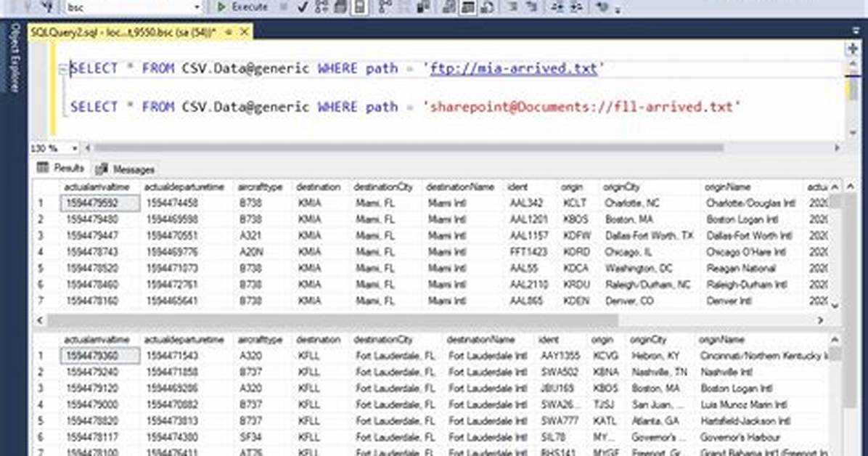This screenshot has width=868, height=456.
Task: Open the 130 % zoom level dropdown
Action: click(74, 149)
